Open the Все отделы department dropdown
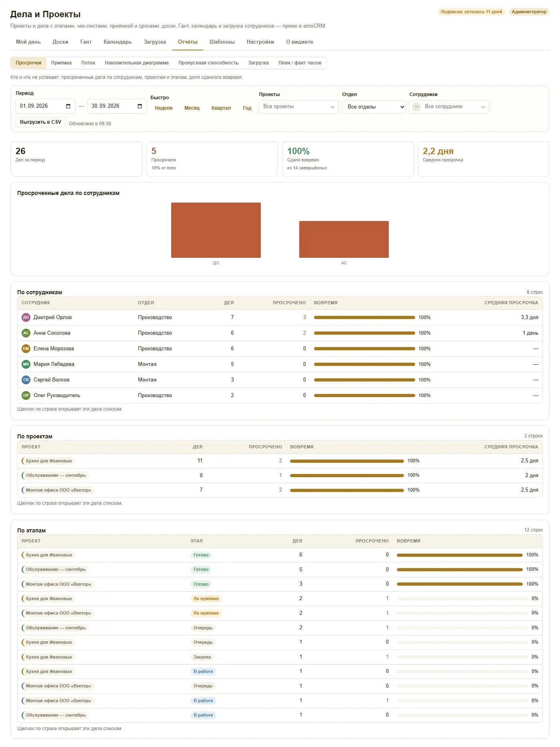 [x=374, y=107]
